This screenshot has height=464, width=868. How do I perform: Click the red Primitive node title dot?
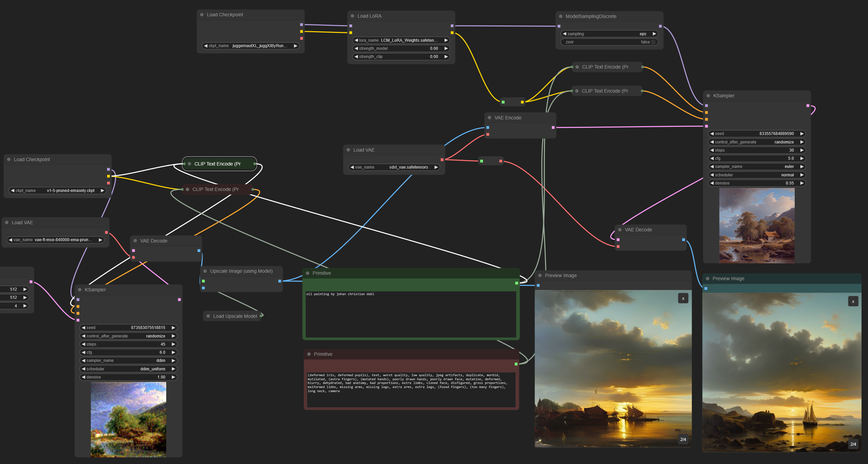point(309,354)
